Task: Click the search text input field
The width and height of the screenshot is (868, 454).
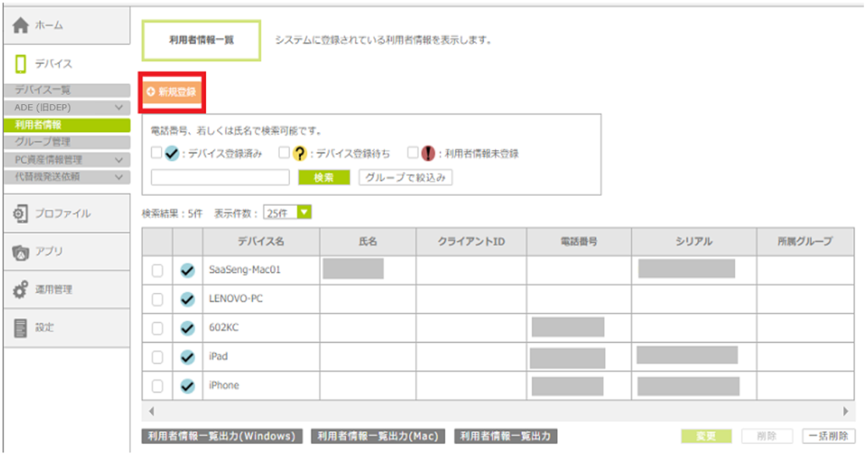Action: point(220,178)
